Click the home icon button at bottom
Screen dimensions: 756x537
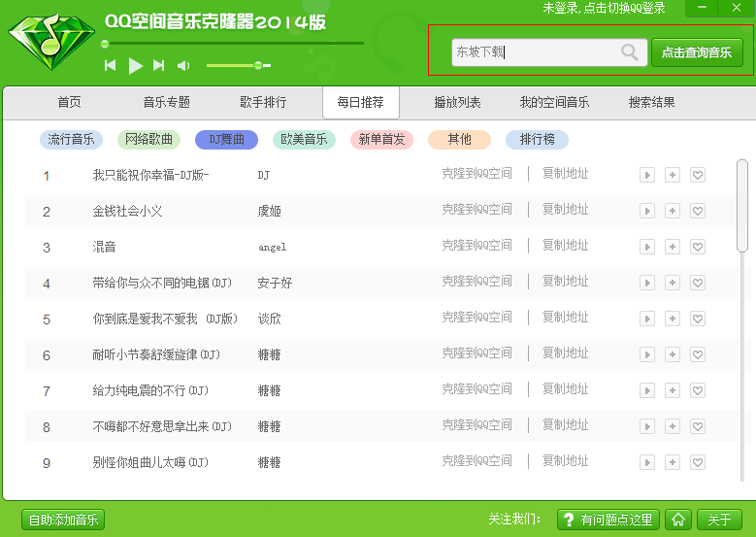point(678,520)
